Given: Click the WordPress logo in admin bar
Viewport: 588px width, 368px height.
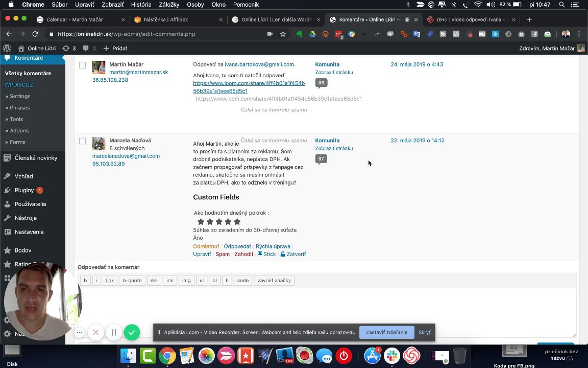Looking at the screenshot, I should tap(7, 48).
